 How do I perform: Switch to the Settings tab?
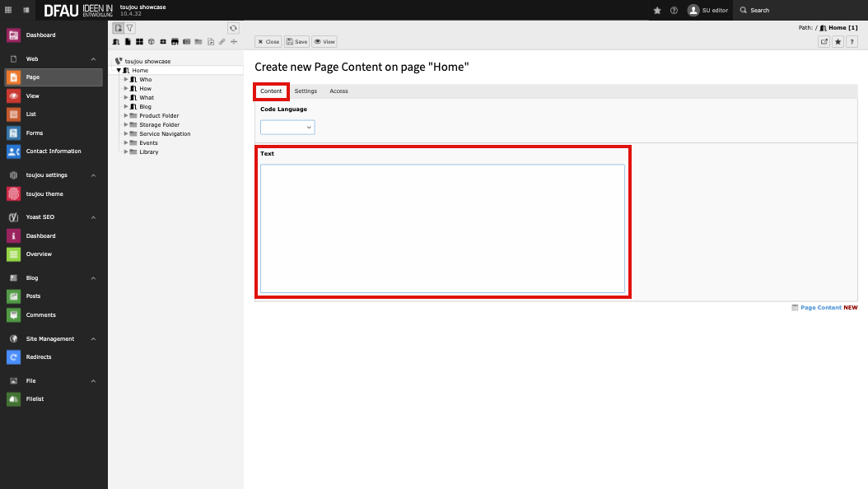point(306,91)
